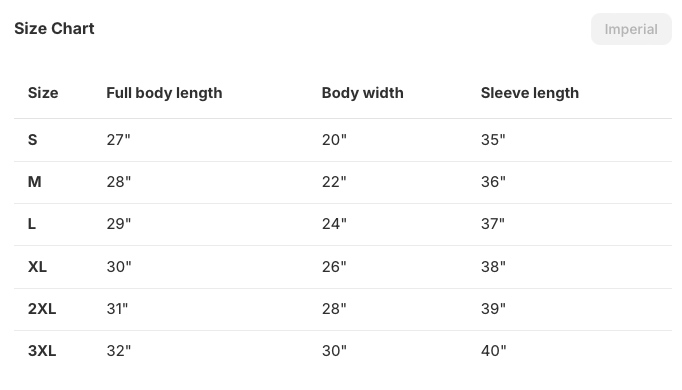Select the 27" full body length cell
The width and height of the screenshot is (682, 390).
coord(118,140)
